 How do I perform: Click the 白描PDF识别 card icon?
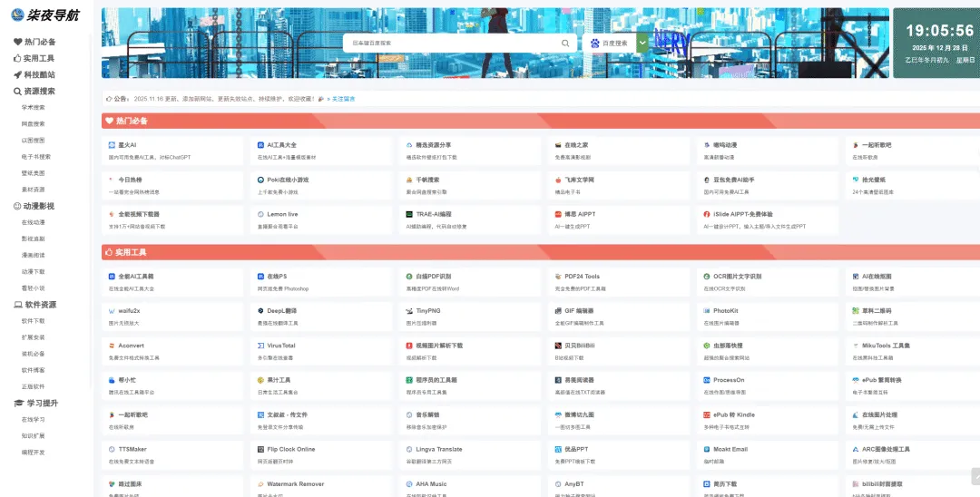[409, 276]
